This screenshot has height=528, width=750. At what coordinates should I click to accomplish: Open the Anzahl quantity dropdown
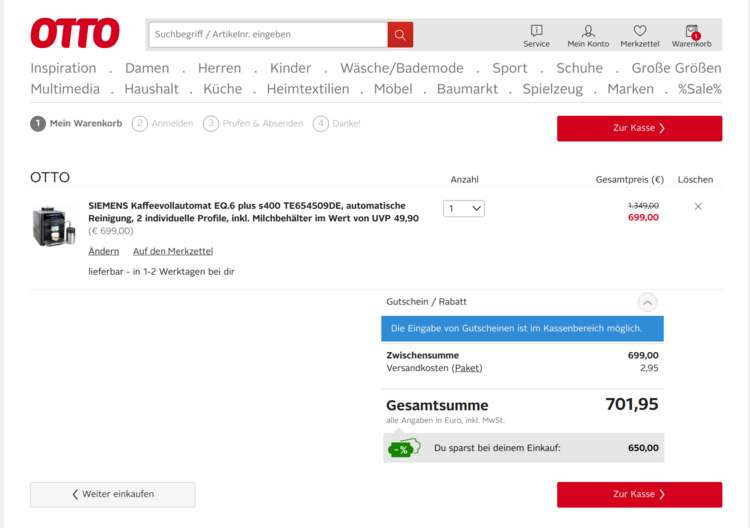point(463,209)
